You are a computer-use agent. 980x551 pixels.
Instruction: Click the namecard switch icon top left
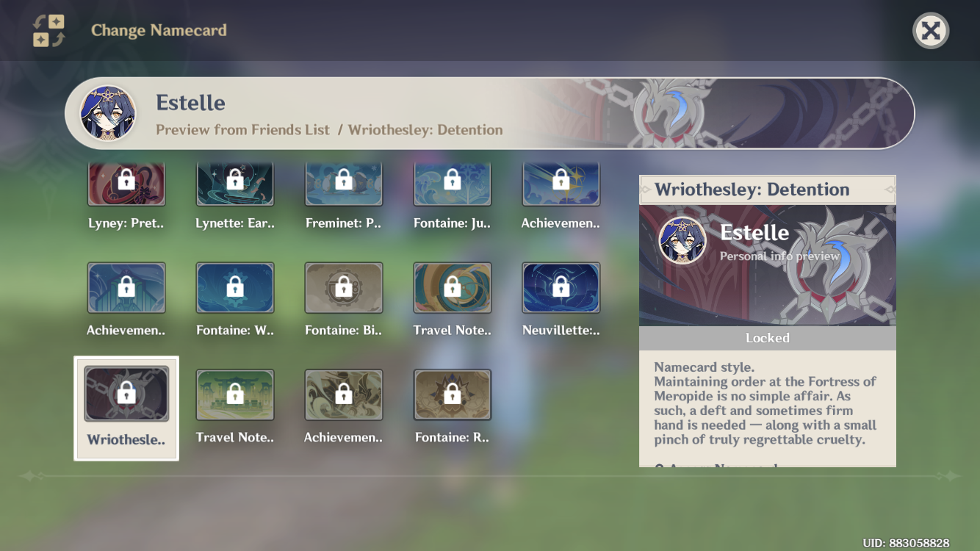pyautogui.click(x=46, y=31)
